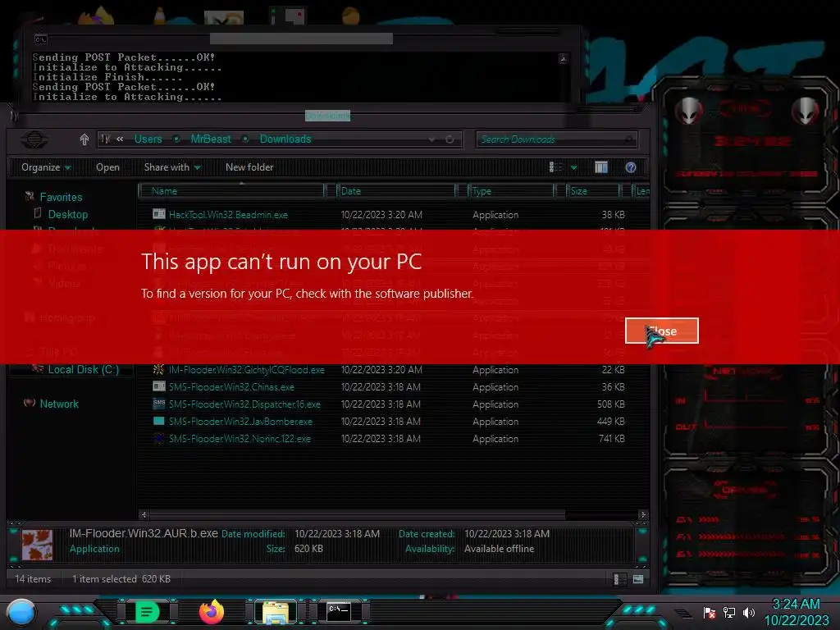Click Open in Explorer toolbar

point(107,167)
